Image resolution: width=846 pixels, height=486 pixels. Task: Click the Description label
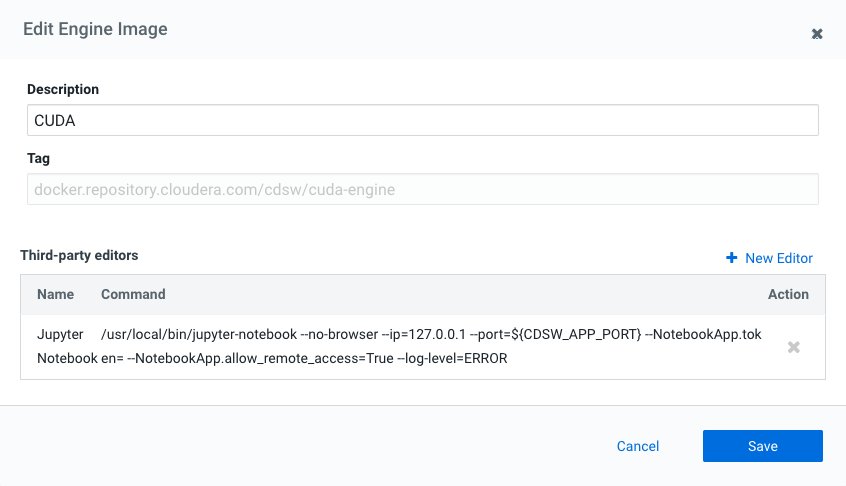pyautogui.click(x=63, y=89)
